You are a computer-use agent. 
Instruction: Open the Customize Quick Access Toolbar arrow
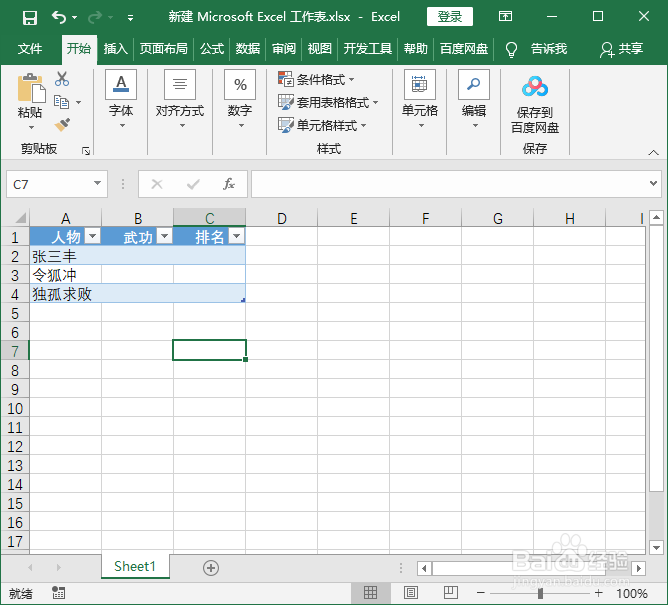tap(130, 18)
